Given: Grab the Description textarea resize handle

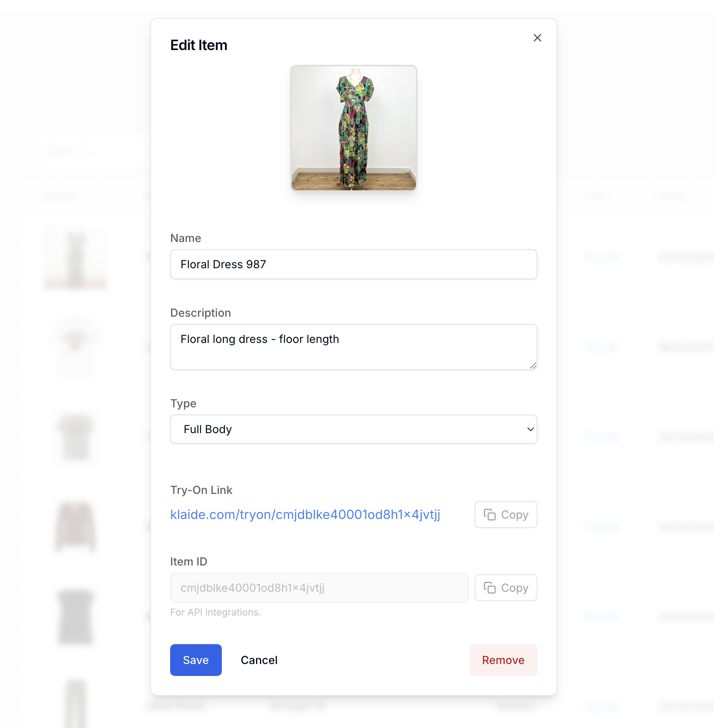Looking at the screenshot, I should [x=533, y=366].
